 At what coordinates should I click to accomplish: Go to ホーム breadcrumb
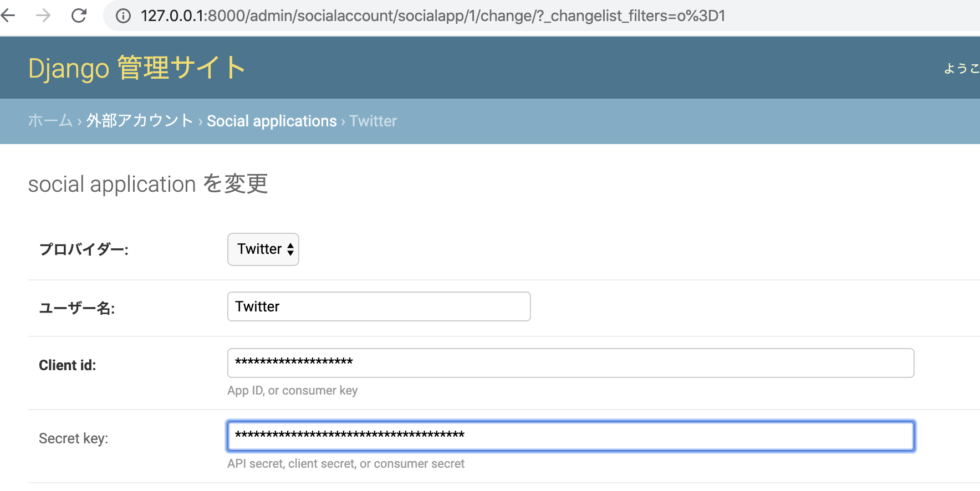click(50, 121)
